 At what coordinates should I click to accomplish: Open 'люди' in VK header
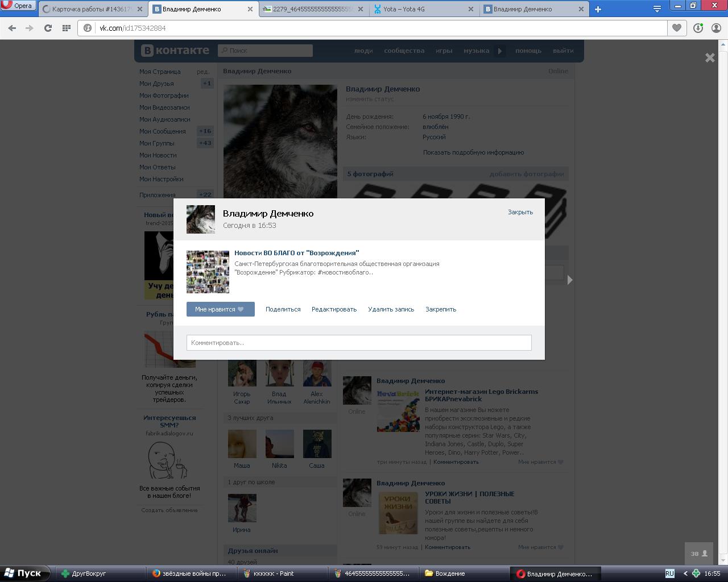(x=363, y=51)
